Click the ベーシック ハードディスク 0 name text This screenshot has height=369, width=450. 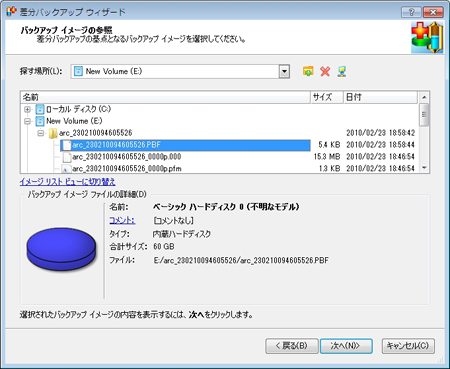(226, 207)
